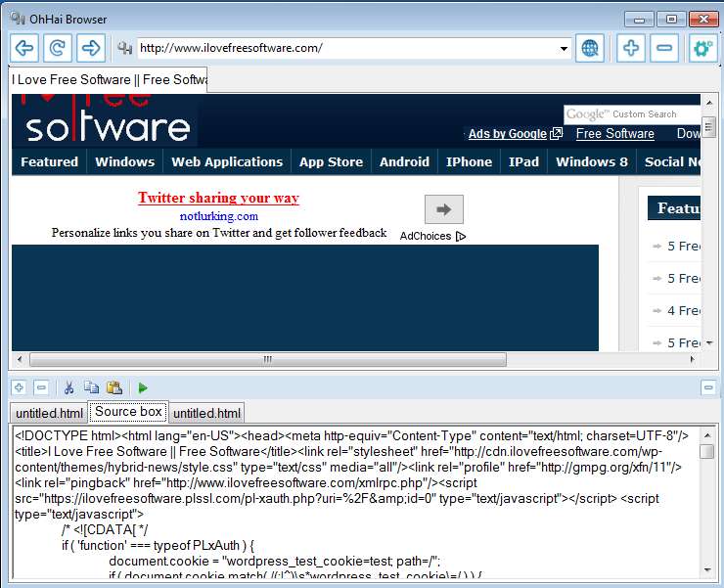Remove source editor tab with minus icon
724x588 pixels.
coord(41,387)
